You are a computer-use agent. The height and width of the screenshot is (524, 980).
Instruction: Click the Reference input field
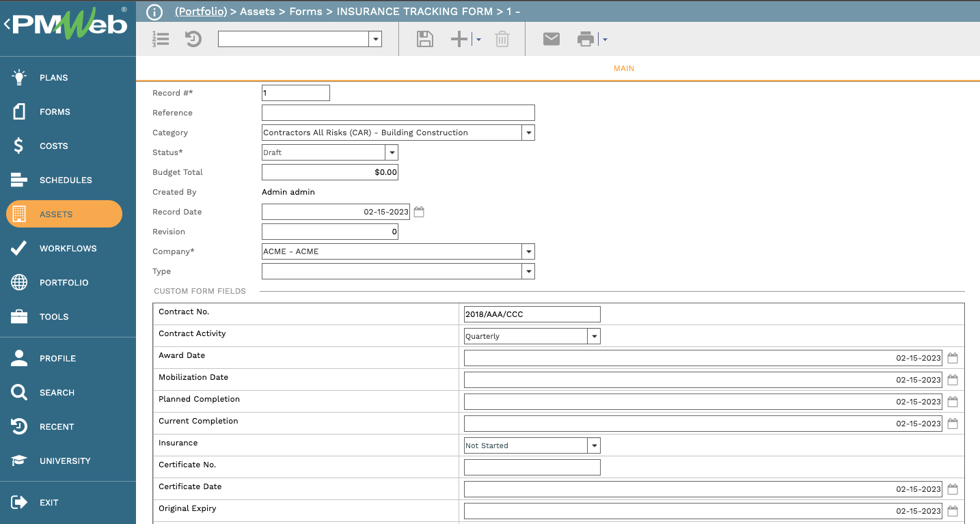pyautogui.click(x=398, y=113)
